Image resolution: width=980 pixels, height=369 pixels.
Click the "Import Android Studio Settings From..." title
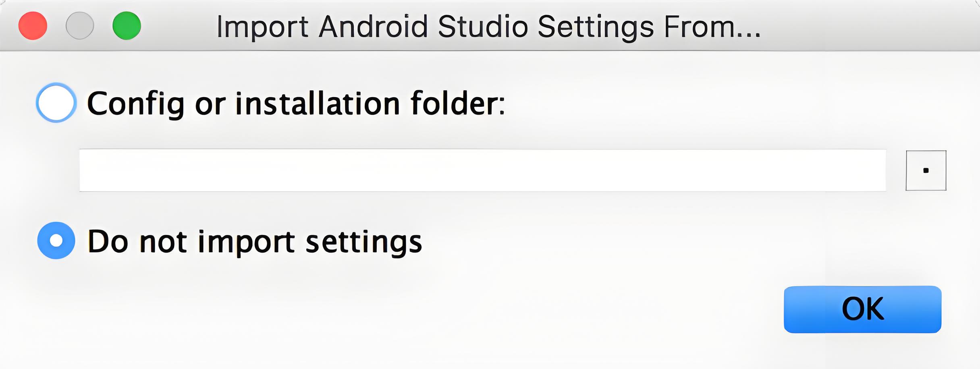488,27
